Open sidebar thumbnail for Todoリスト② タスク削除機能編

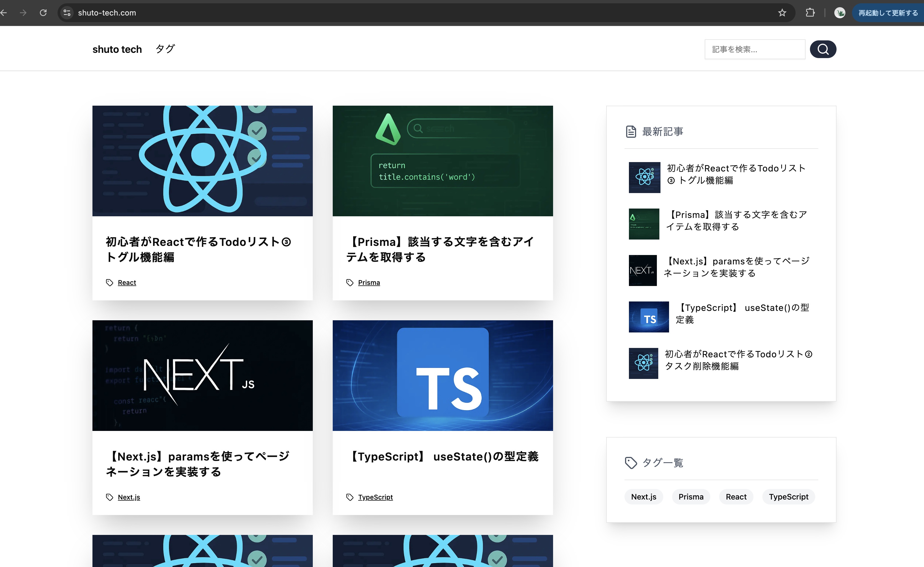click(x=644, y=363)
